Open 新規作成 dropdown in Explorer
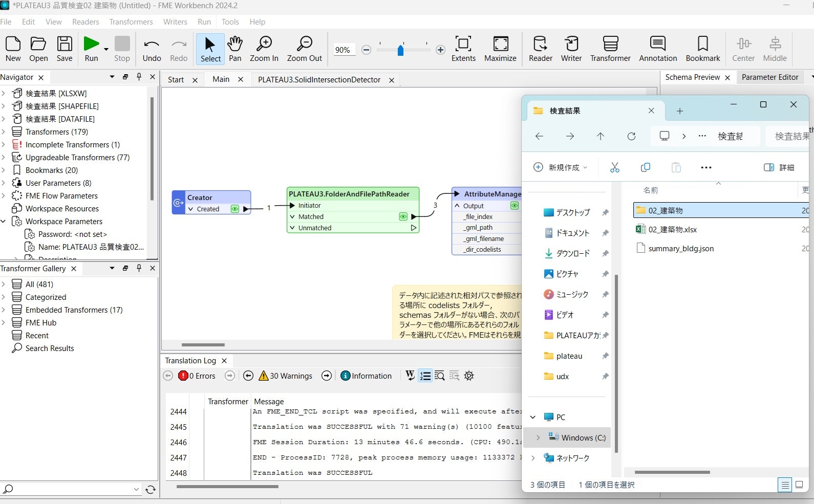 click(561, 167)
